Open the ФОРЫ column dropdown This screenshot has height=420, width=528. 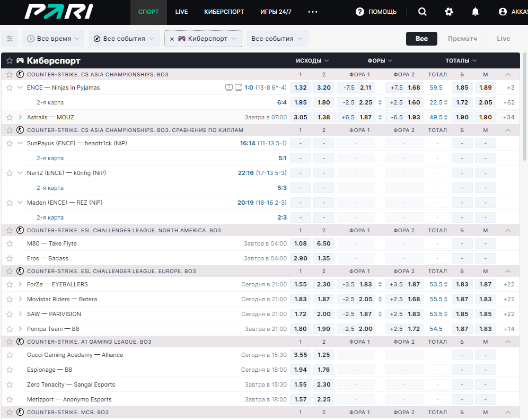[x=380, y=60]
